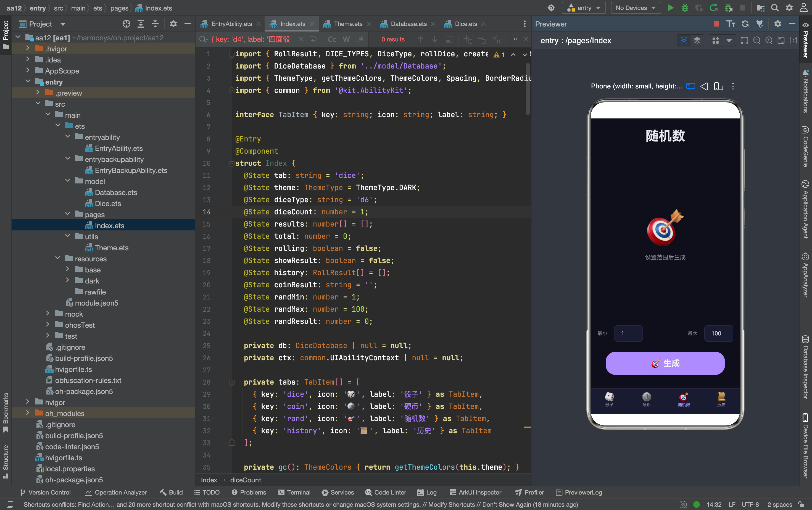
Task: Open the Problems tool window
Action: (249, 493)
